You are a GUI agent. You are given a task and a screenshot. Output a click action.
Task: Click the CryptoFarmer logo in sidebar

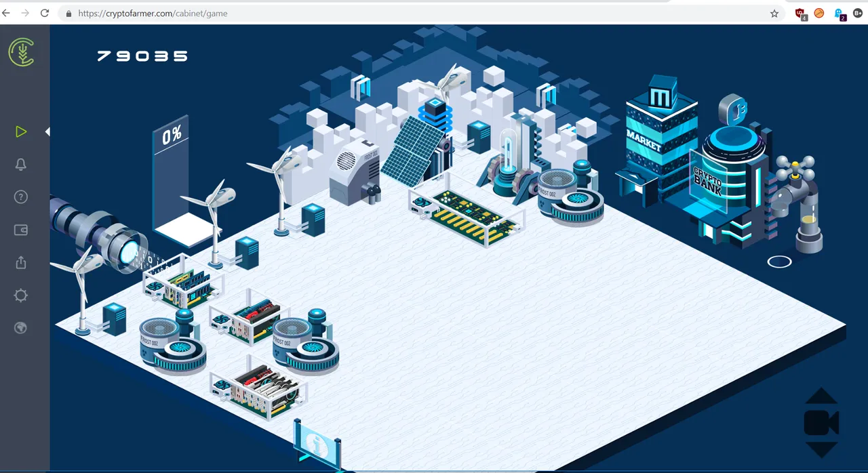click(x=21, y=52)
